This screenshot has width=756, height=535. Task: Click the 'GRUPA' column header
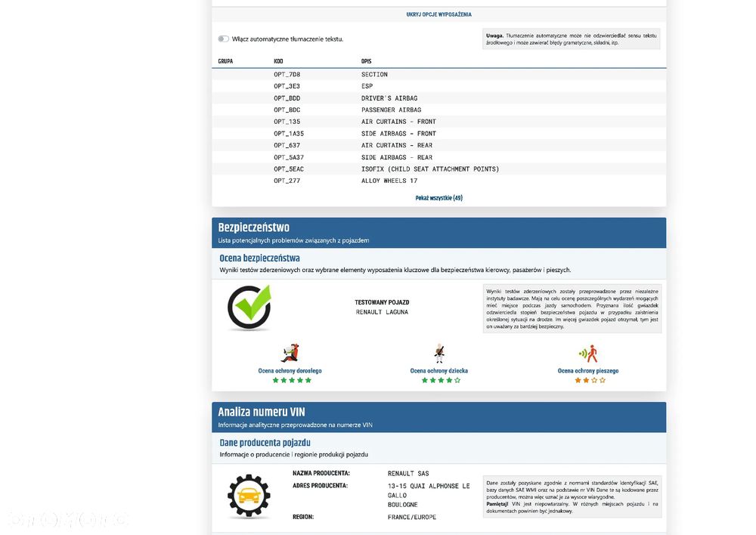[225, 61]
